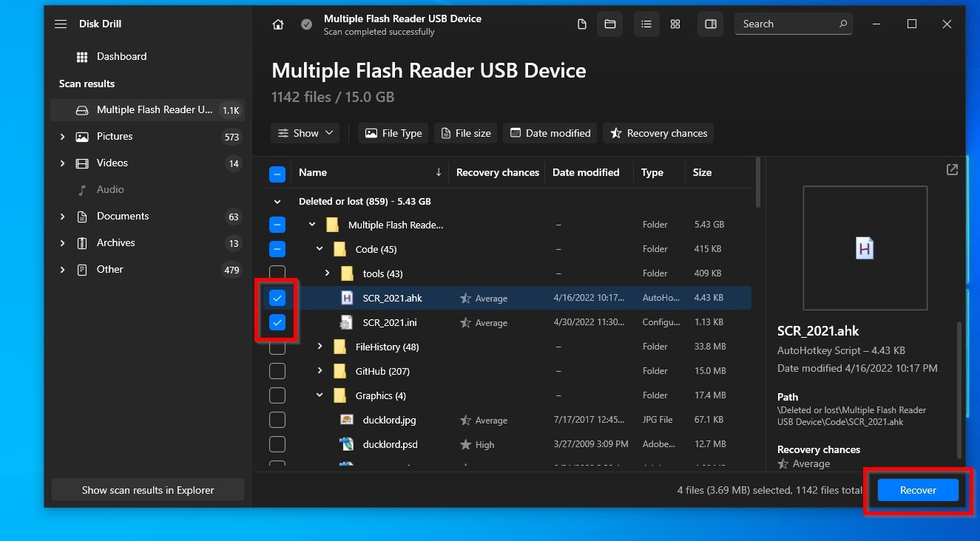Screen dimensions: 980x541
Task: Sort by Recovery chances column header
Action: (498, 172)
